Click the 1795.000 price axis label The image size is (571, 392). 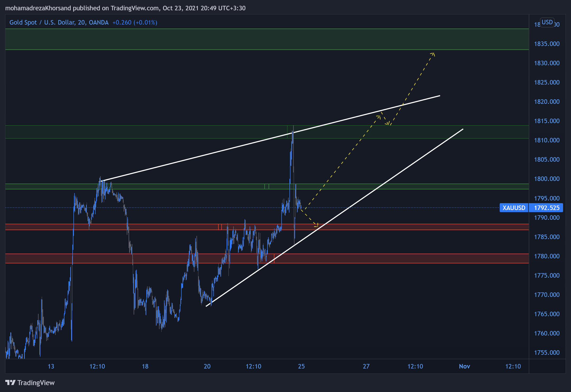pos(547,198)
